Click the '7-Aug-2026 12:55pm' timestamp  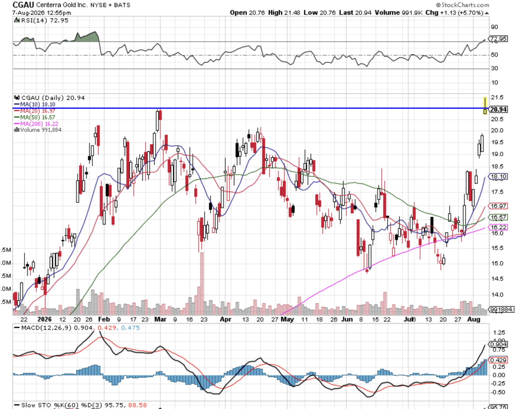(x=42, y=13)
